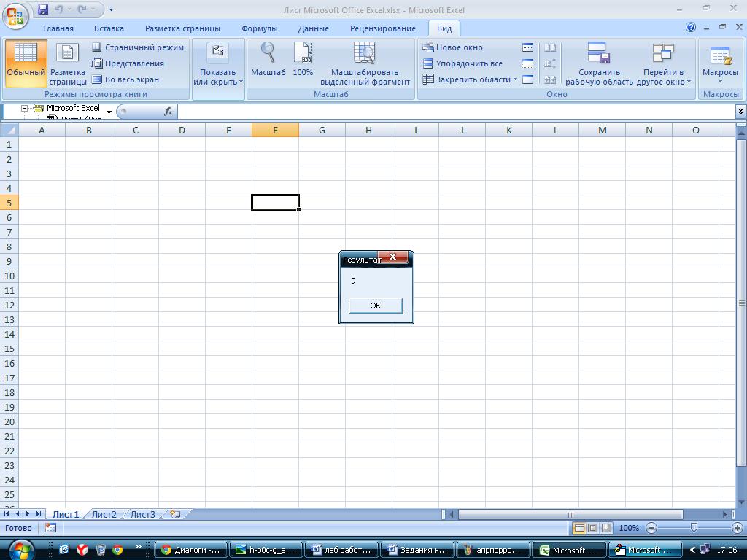Click zoom out minus button
The width and height of the screenshot is (747, 560).
point(651,528)
